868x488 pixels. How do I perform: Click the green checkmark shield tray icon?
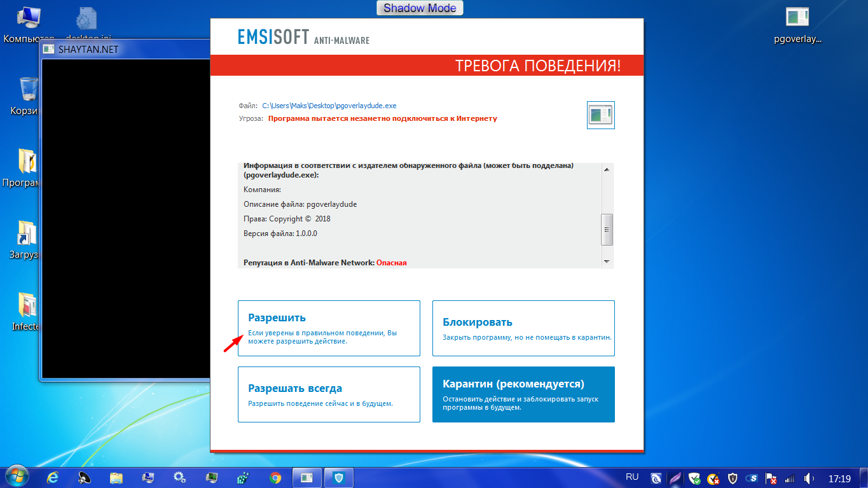pyautogui.click(x=695, y=478)
